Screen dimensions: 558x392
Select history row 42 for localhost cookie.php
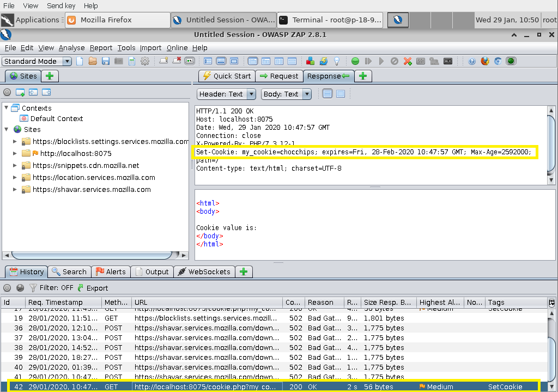(x=207, y=387)
